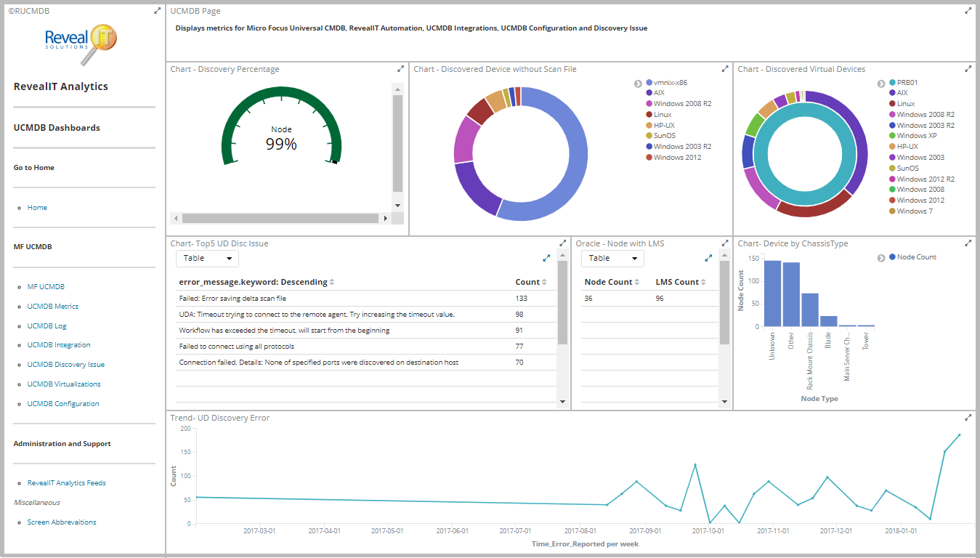The width and height of the screenshot is (980, 558).
Task: Expand the Oracle Node with LMS panel
Action: pos(724,243)
